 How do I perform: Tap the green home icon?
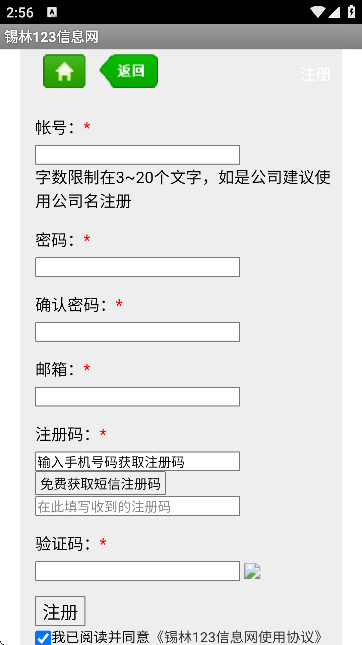coord(64,71)
